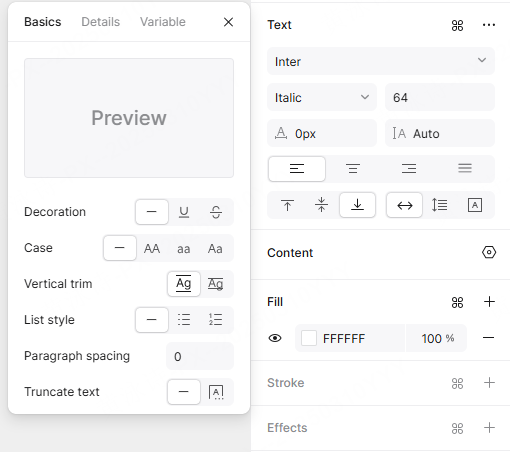Set case to original (dash)

coord(120,248)
